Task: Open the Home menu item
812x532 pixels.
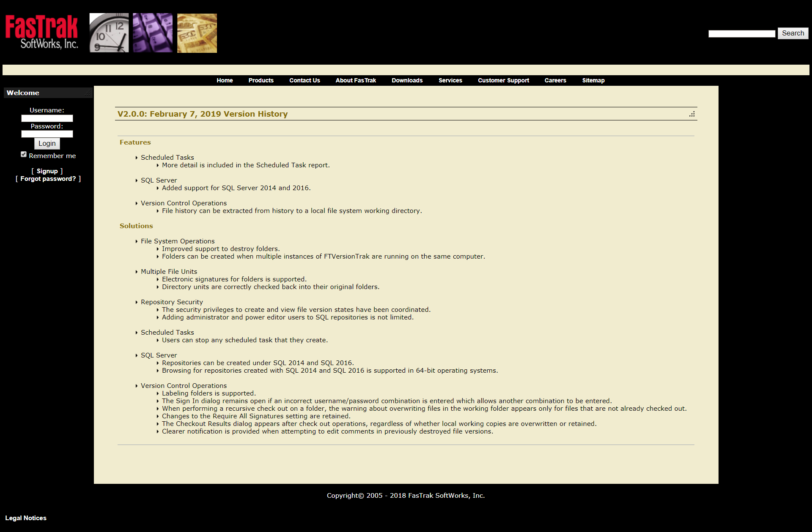Action: pos(225,80)
